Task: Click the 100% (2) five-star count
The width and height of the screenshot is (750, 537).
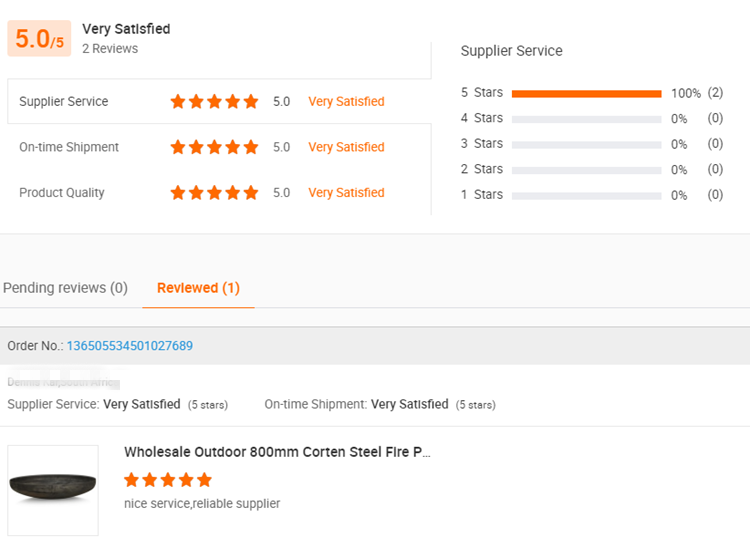Action: click(x=697, y=93)
